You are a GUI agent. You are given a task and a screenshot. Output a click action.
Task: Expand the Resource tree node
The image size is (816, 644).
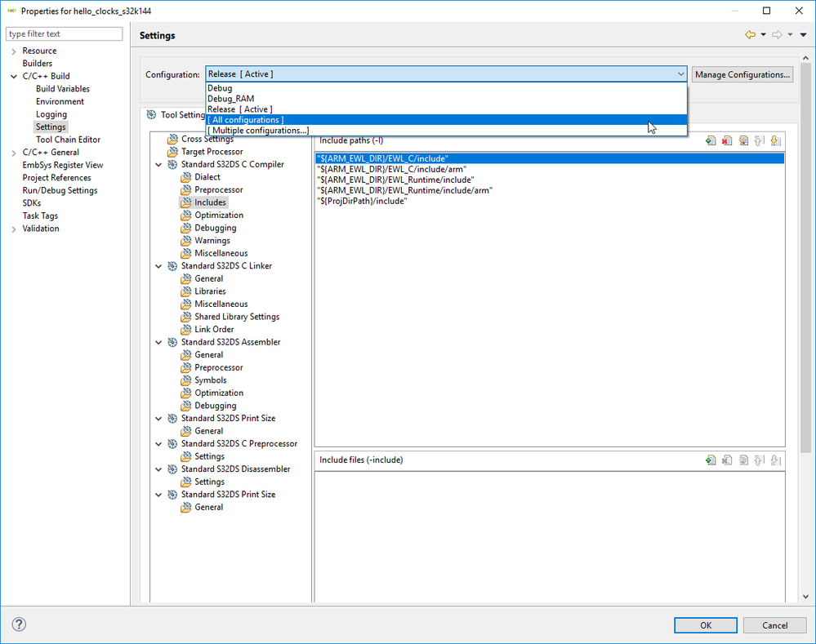click(x=14, y=51)
